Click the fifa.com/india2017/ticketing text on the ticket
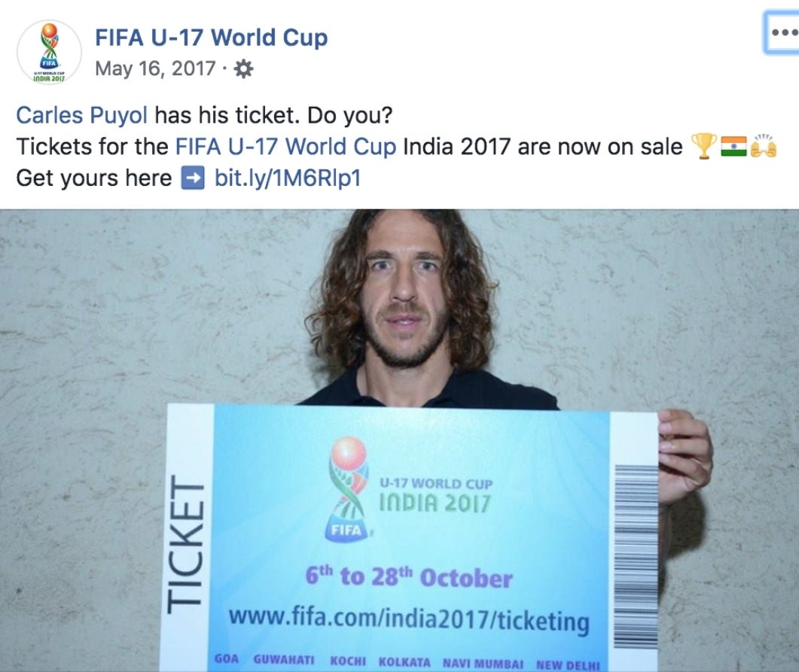This screenshot has height=672, width=799. click(409, 620)
